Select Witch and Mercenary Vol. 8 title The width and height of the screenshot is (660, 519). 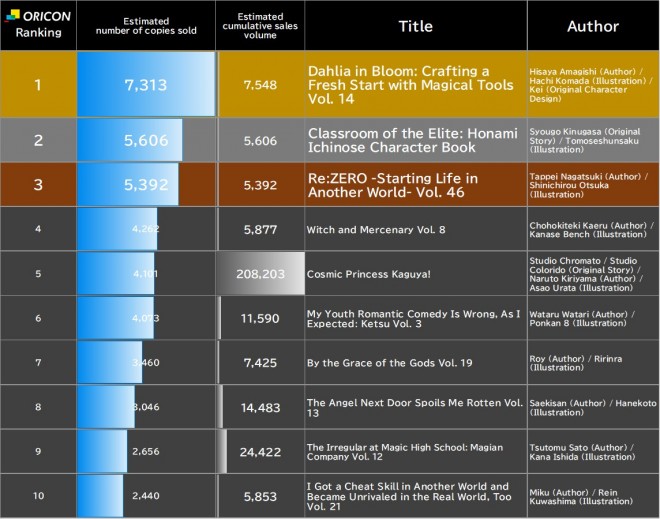376,229
